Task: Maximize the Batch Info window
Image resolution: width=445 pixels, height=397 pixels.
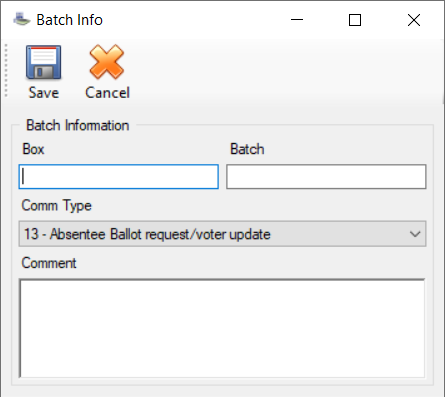Action: (355, 20)
